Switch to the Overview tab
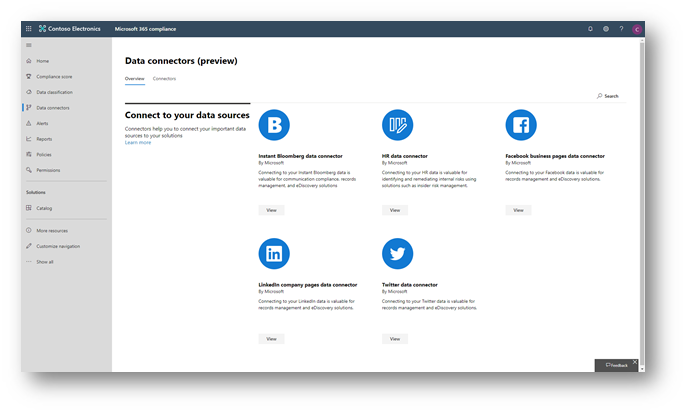The height and width of the screenshot is (414, 687). point(135,79)
